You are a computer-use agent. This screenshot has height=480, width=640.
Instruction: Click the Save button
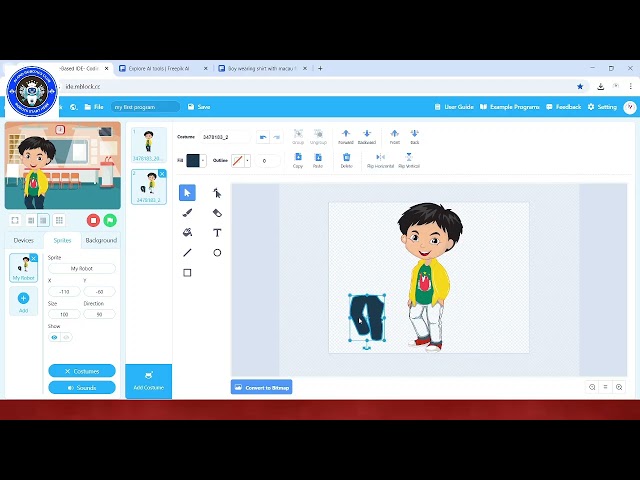(x=199, y=107)
